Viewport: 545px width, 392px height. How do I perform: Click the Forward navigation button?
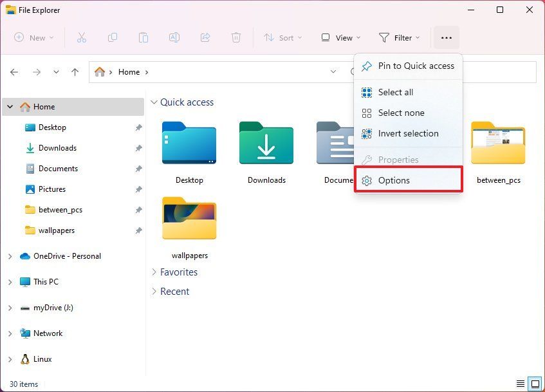pos(37,72)
